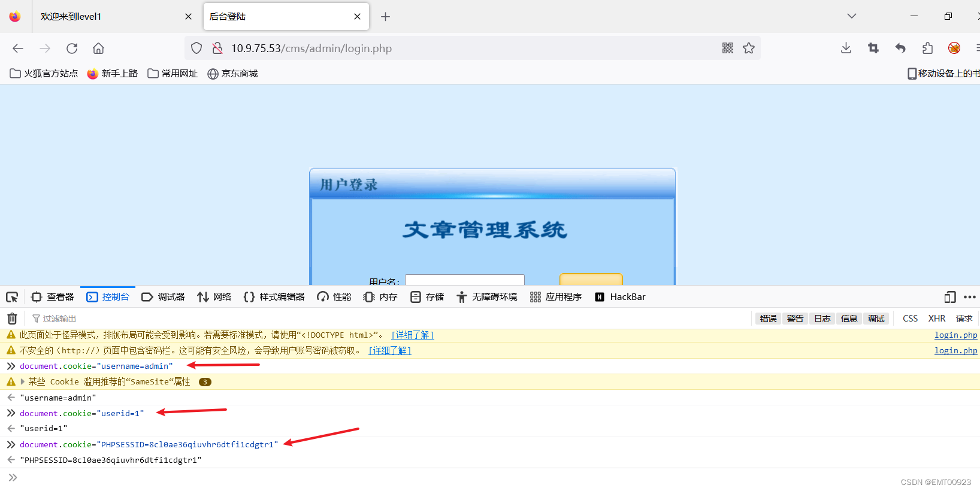
Task: Select the 控制台 devtools tab
Action: pos(108,297)
